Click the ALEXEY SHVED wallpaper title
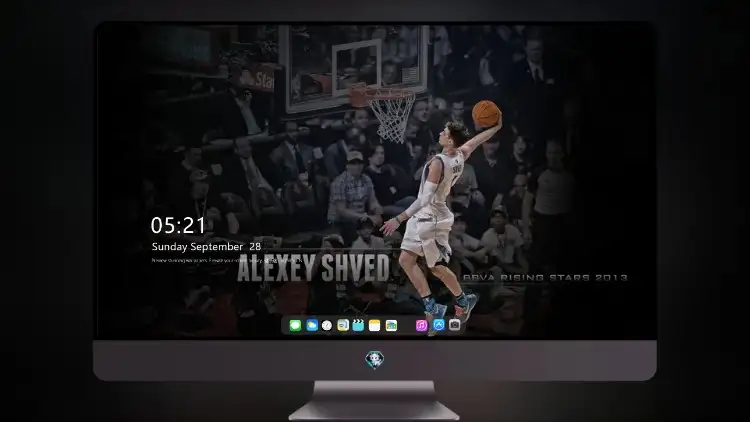The width and height of the screenshot is (750, 422). [x=313, y=268]
